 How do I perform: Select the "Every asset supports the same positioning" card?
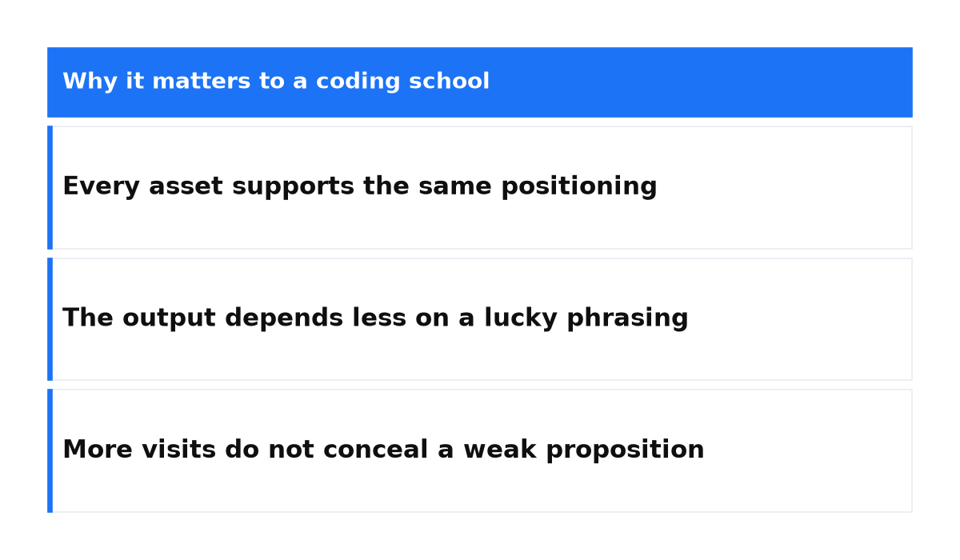coord(480,187)
